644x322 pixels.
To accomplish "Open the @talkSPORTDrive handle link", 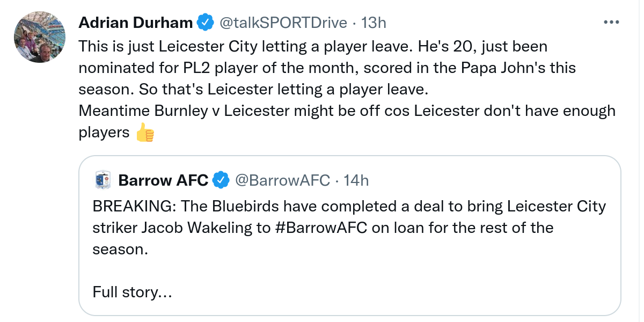I will tap(282, 23).
